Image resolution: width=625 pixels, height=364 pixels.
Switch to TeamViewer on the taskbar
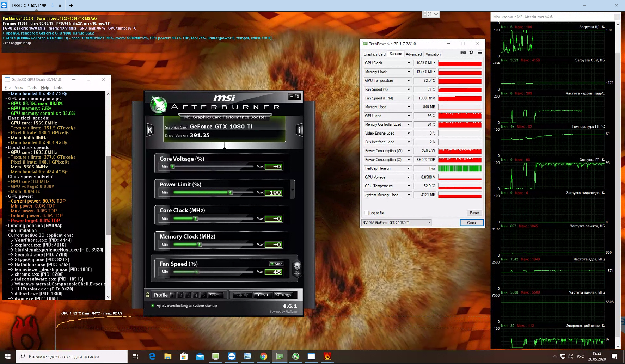(x=232, y=357)
